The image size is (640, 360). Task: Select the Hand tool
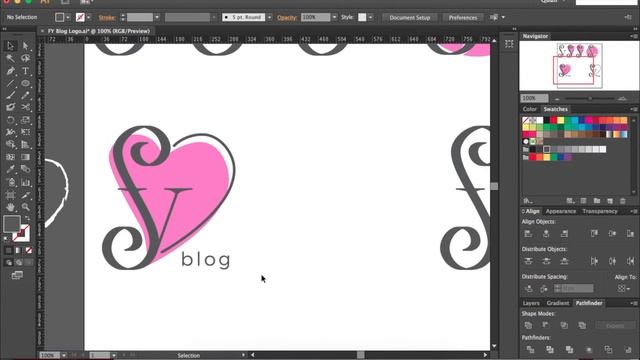click(x=10, y=207)
